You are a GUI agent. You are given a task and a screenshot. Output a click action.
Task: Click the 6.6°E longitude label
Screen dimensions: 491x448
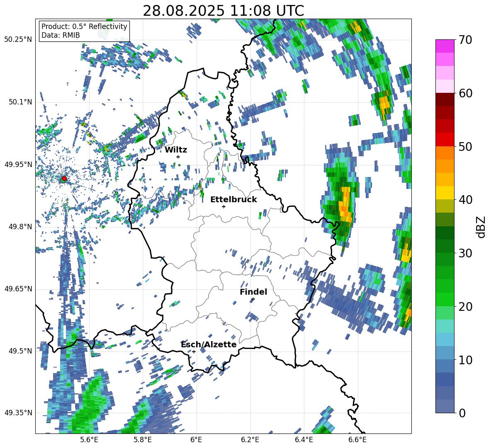357,440
